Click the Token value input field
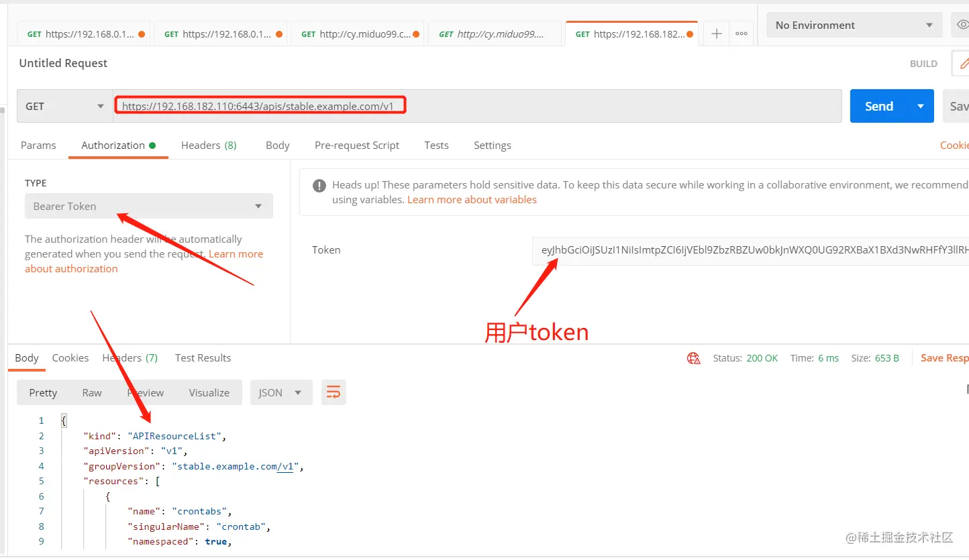Screen dimensions: 969x560 pos(750,250)
